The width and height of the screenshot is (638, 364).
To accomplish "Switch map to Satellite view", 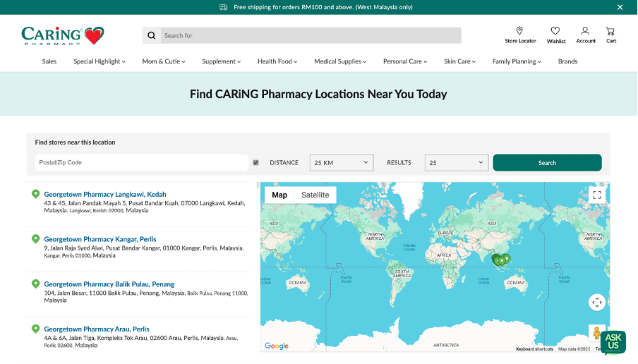I will pyautogui.click(x=315, y=195).
